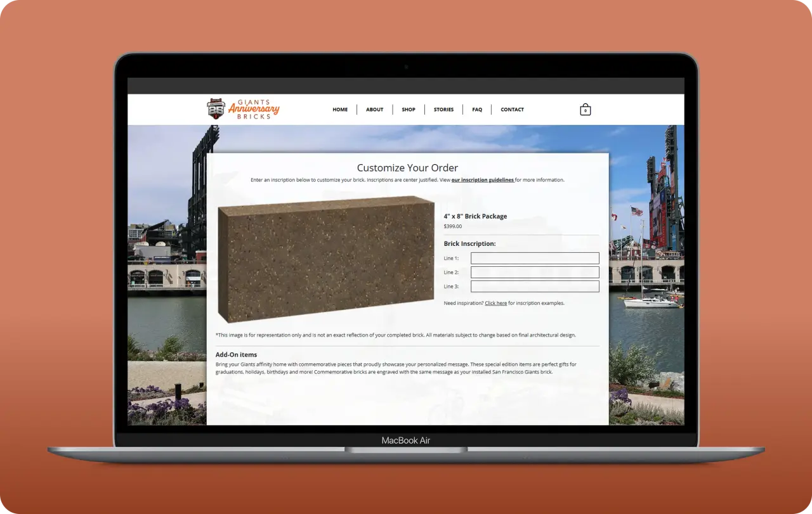Focus the Line 2 inscription field
Image resolution: width=812 pixels, height=514 pixels.
pyautogui.click(x=535, y=272)
